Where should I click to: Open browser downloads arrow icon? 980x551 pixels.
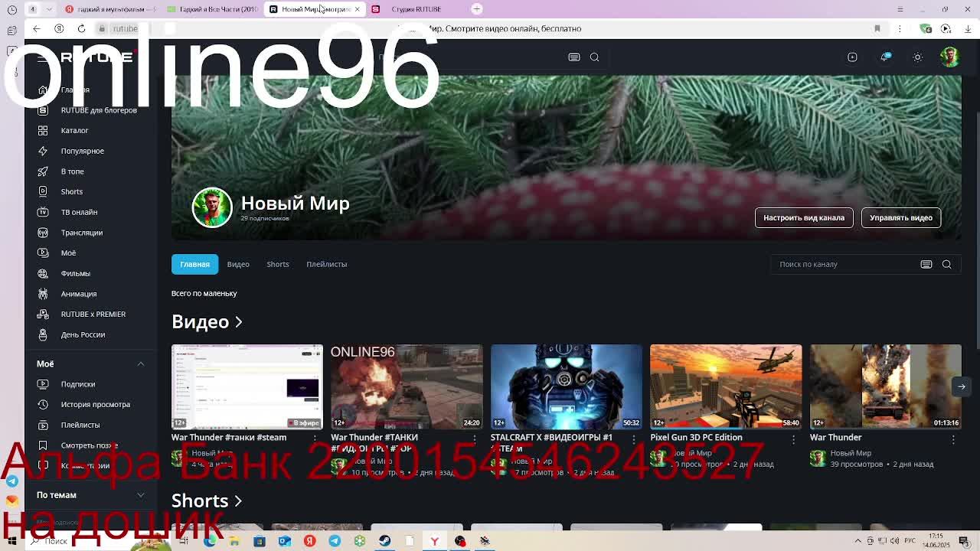(x=968, y=29)
